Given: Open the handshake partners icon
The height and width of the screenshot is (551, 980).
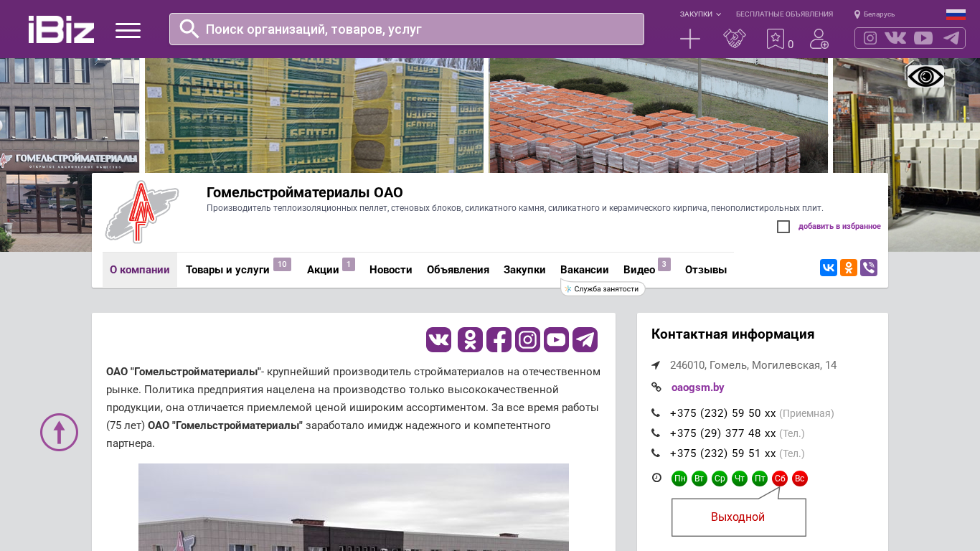Looking at the screenshot, I should (x=735, y=39).
